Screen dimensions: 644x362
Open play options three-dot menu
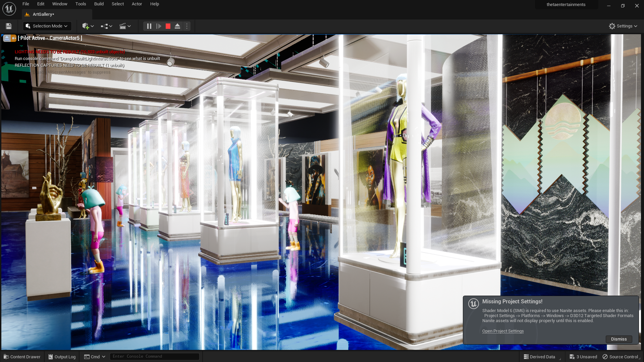pos(187,26)
